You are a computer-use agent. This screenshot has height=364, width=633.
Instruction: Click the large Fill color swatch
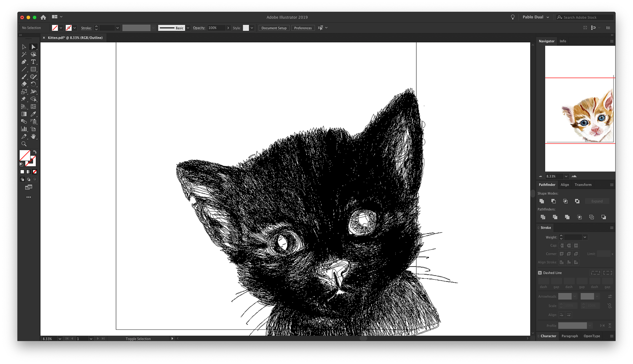(x=25, y=155)
